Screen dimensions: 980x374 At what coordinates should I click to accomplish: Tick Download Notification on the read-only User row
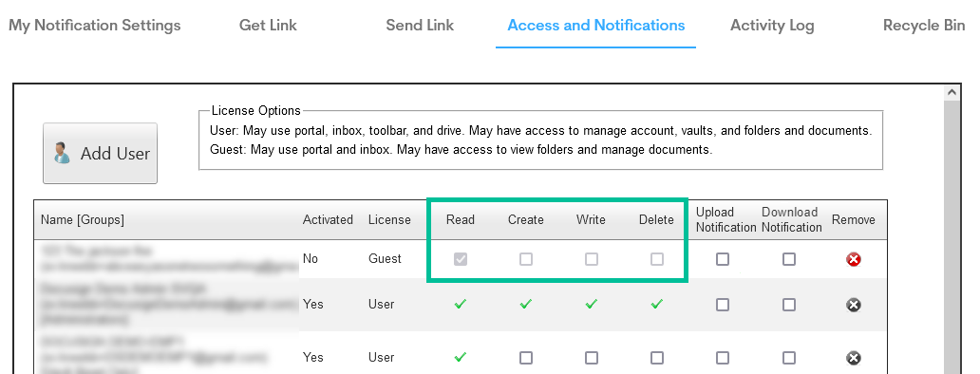coord(789,358)
